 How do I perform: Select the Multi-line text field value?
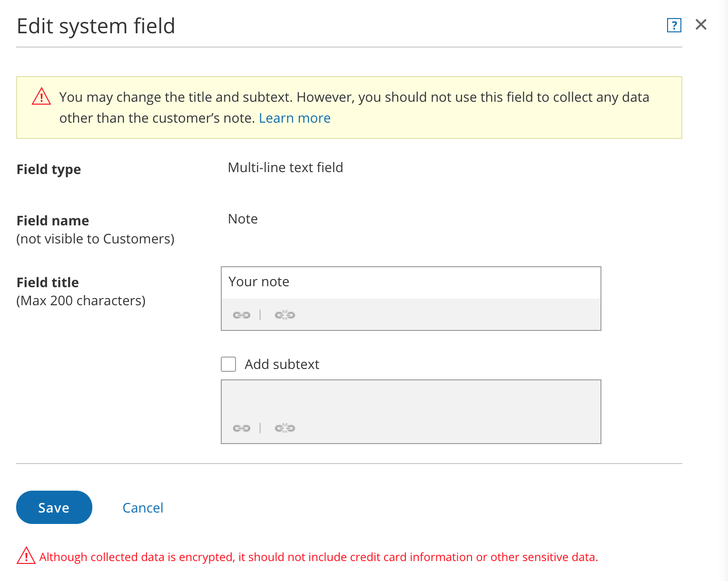click(x=285, y=167)
